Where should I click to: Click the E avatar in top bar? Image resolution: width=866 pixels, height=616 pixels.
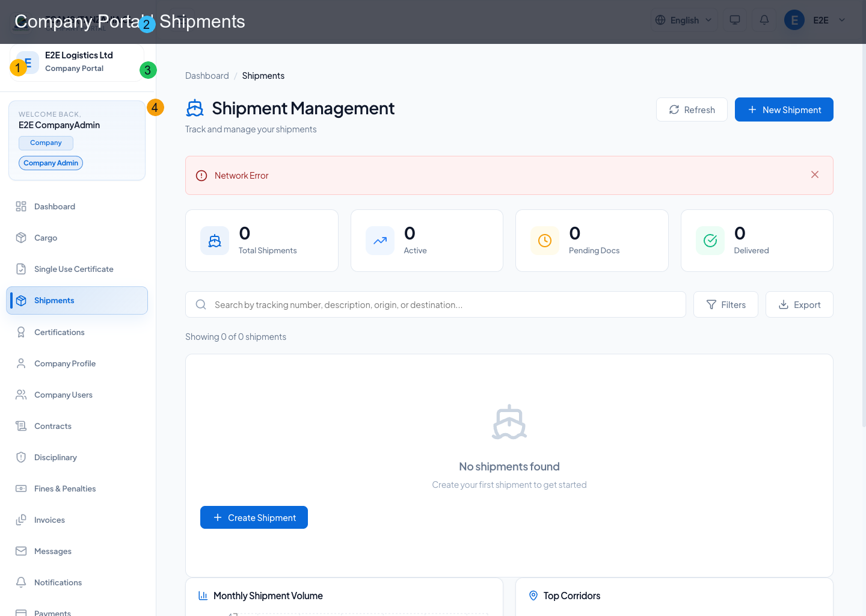[794, 20]
